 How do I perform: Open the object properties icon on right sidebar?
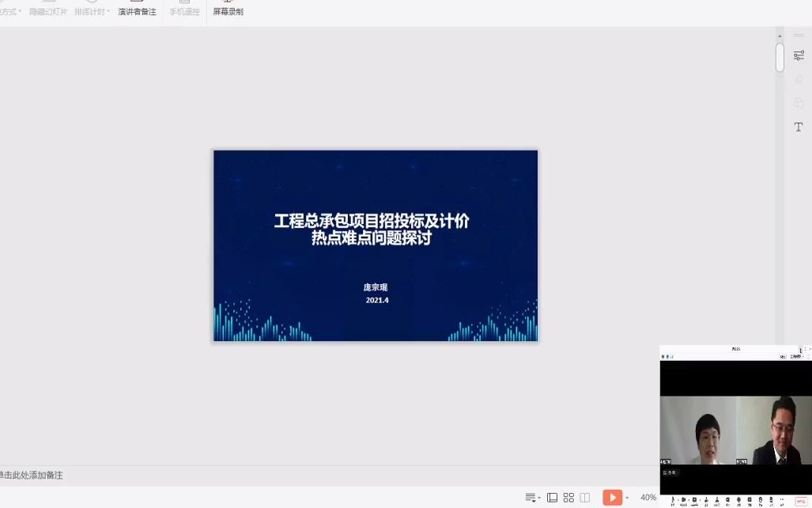[799, 55]
